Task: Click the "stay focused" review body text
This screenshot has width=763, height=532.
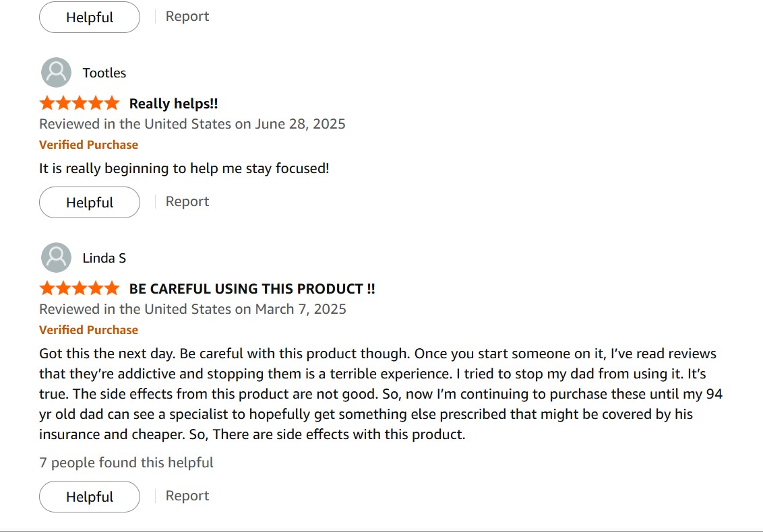Action: tap(184, 168)
